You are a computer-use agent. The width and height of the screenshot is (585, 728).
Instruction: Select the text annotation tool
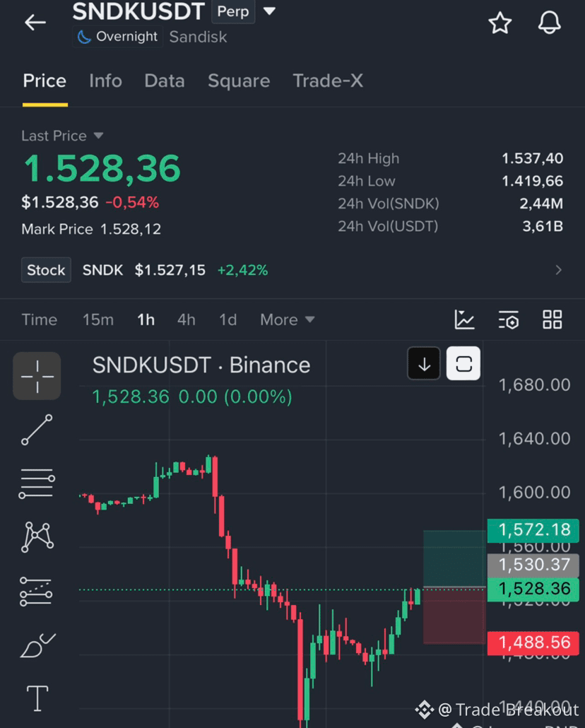point(37,698)
